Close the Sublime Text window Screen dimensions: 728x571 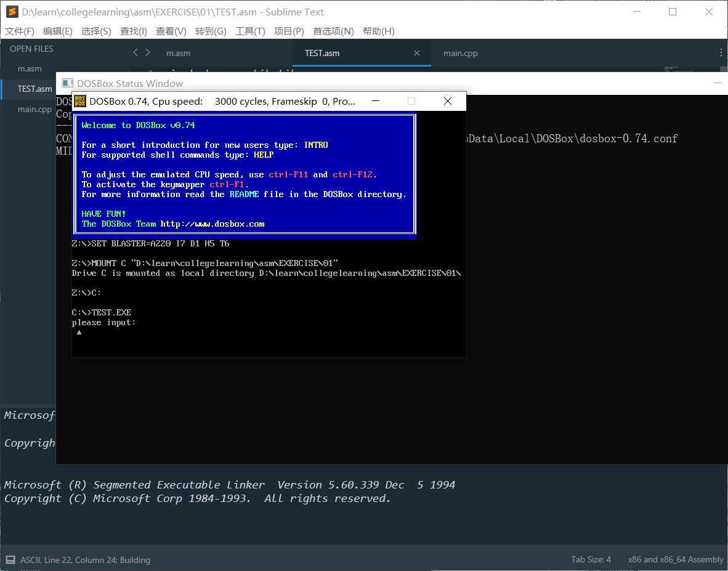pyautogui.click(x=708, y=12)
